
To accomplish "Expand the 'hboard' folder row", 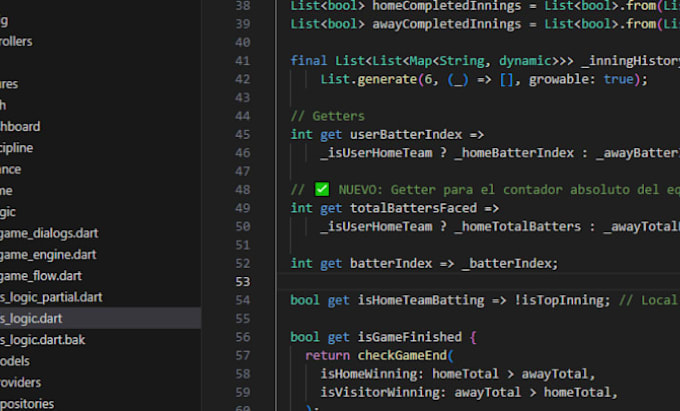I will pyautogui.click(x=20, y=126).
